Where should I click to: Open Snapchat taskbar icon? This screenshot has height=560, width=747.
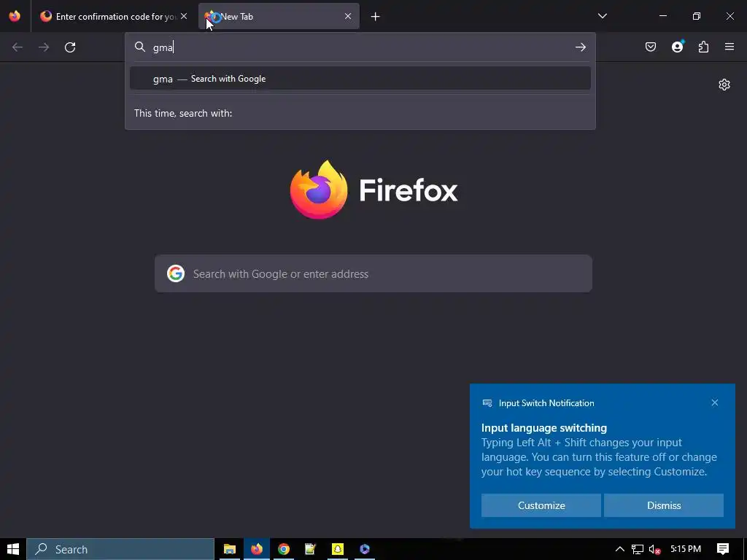coord(337,549)
